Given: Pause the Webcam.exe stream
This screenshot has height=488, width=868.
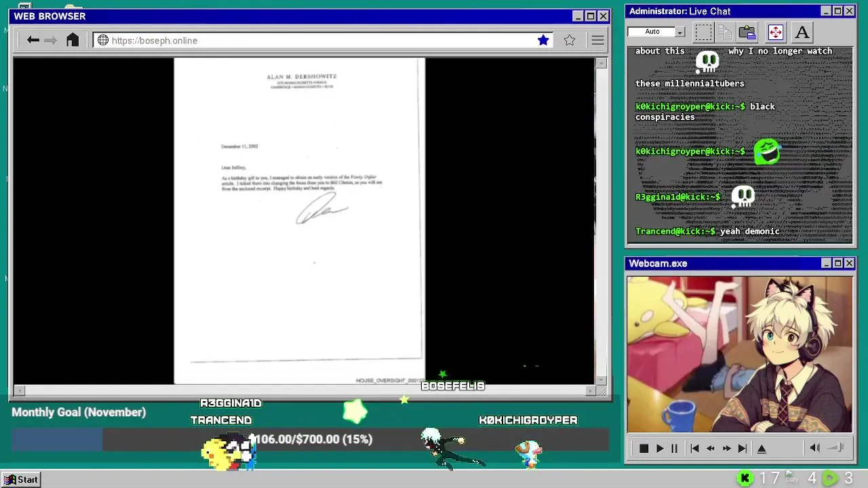Looking at the screenshot, I should coord(674,448).
